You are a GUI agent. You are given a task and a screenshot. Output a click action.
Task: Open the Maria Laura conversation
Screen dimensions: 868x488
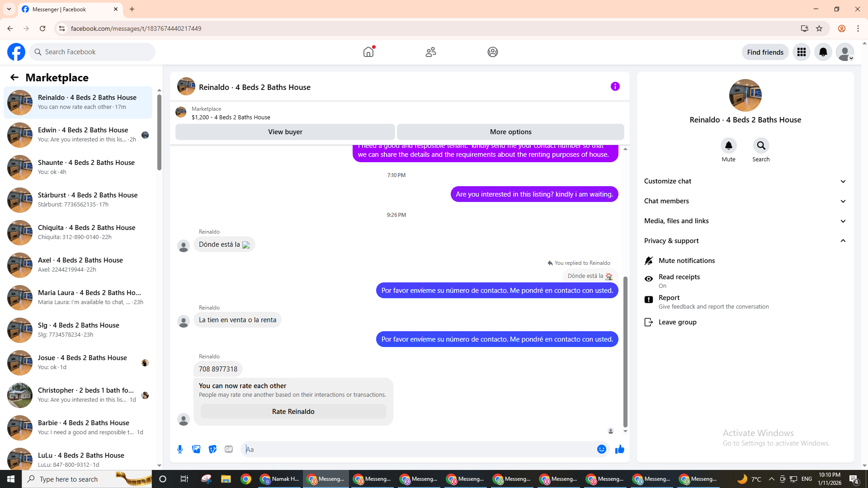tap(78, 298)
